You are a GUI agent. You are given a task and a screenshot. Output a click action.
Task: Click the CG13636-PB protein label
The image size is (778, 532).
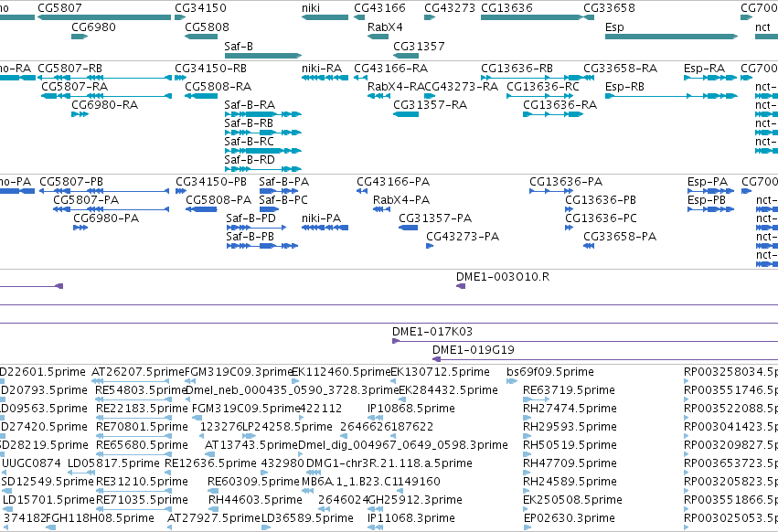pyautogui.click(x=601, y=200)
